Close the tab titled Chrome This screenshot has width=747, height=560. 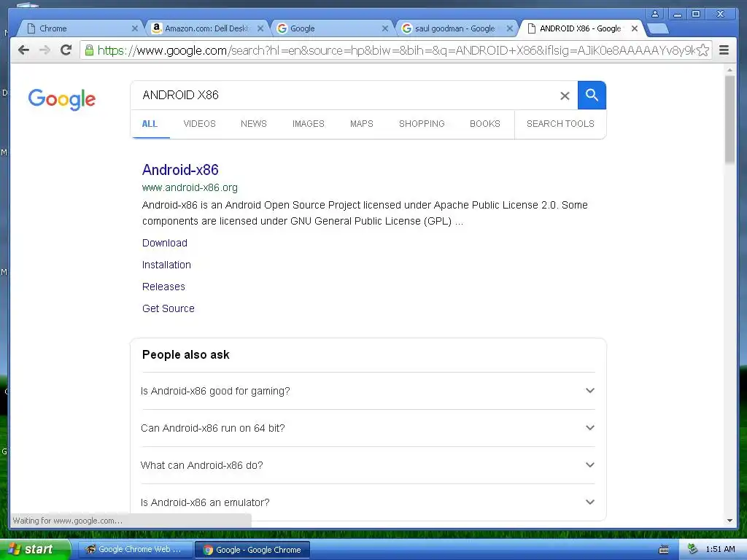(x=135, y=28)
